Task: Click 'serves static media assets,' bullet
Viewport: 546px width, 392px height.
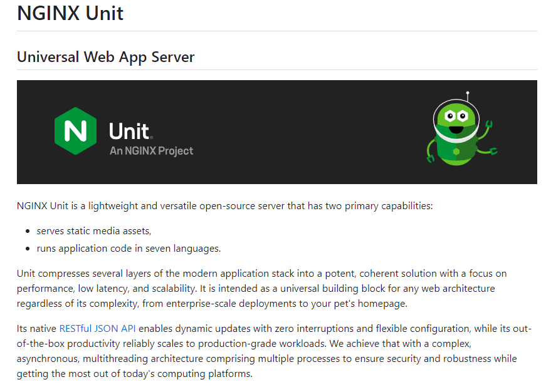Action: (x=94, y=231)
